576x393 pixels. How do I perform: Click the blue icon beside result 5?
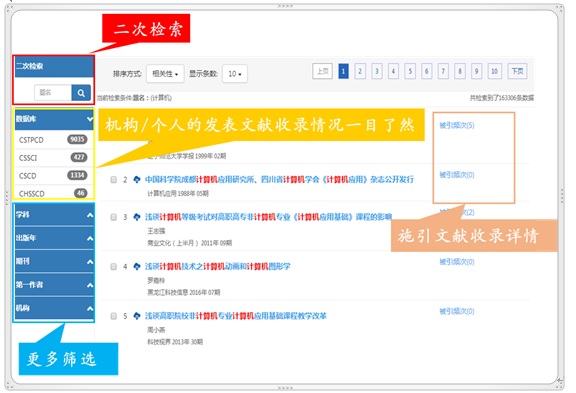click(x=137, y=316)
